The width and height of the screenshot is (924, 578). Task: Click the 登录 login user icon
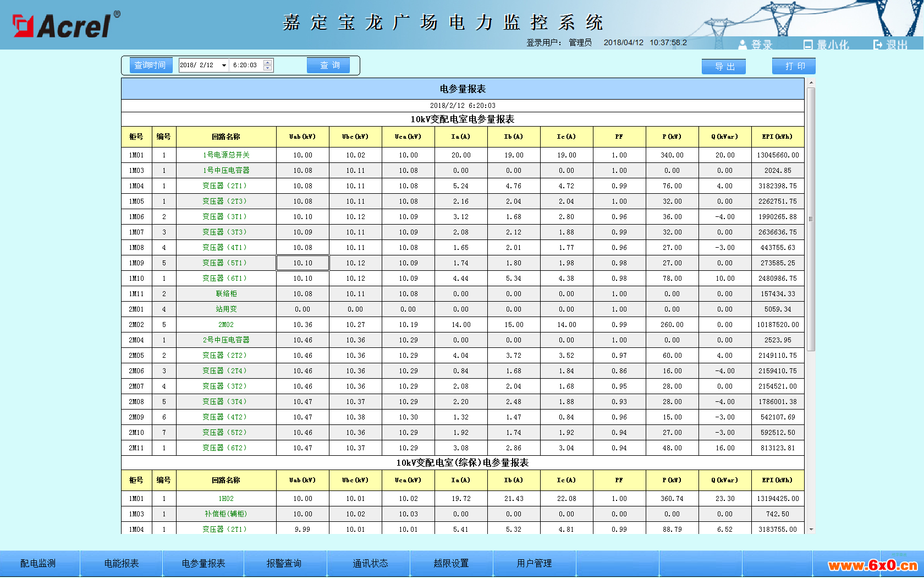tap(743, 45)
